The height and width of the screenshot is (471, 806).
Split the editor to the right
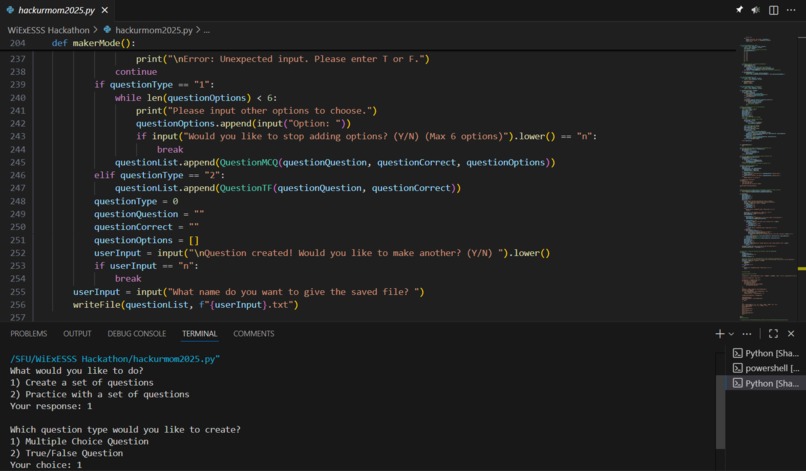(773, 10)
